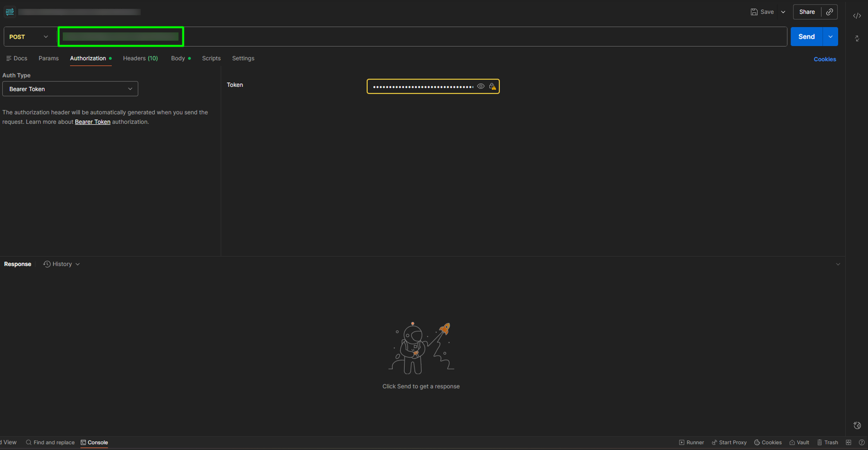This screenshot has width=868, height=450.
Task: Open the Body tab
Action: [178, 58]
